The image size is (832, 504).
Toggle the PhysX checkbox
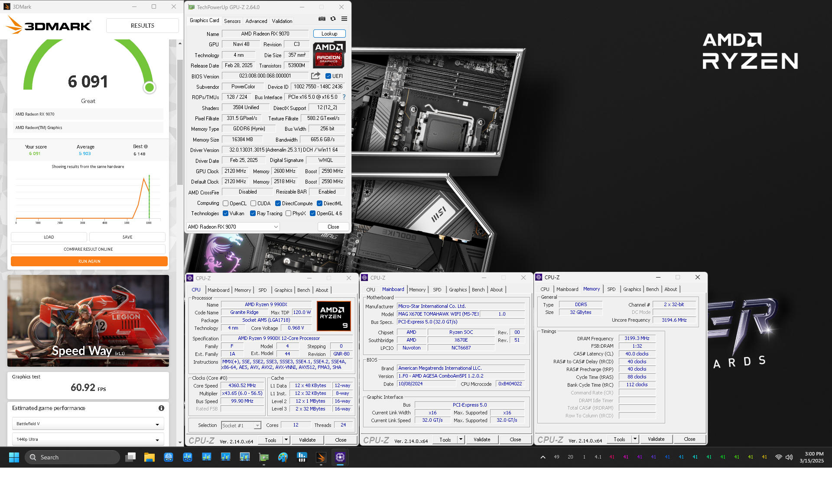(288, 213)
